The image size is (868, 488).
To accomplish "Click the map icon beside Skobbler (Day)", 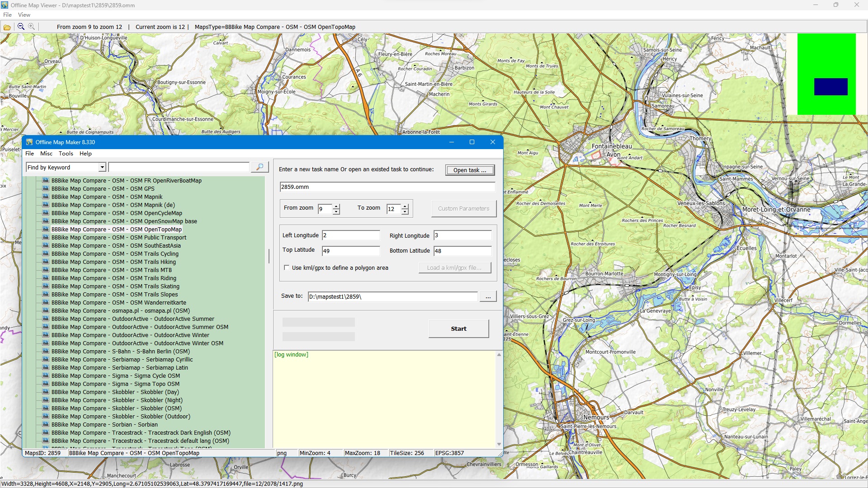I will (46, 392).
